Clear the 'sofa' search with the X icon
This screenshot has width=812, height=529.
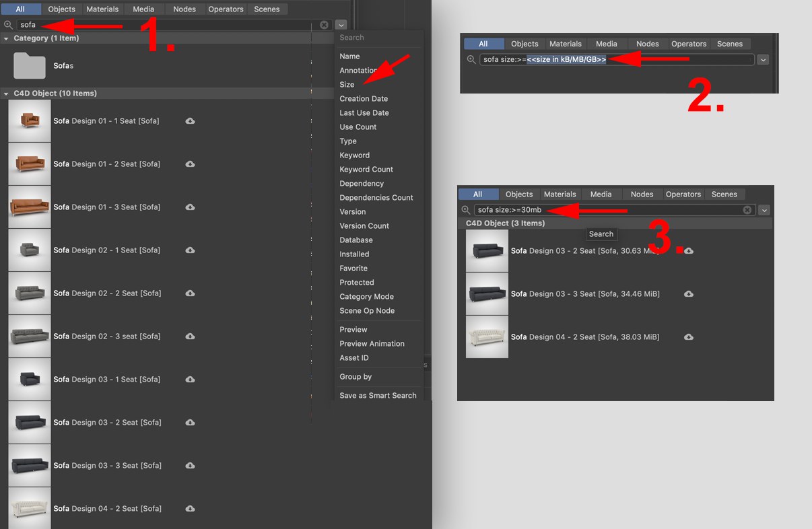pos(324,25)
